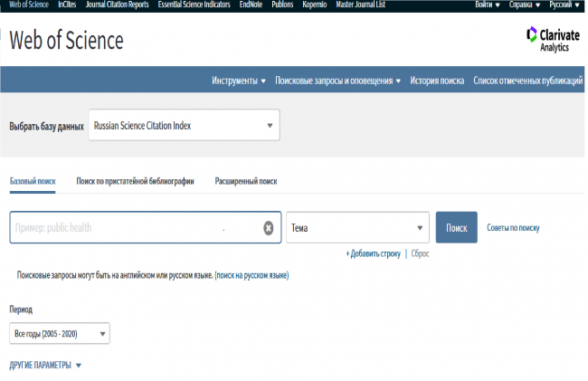The width and height of the screenshot is (588, 381).
Task: Click the Web of Science page title
Action: tap(66, 40)
